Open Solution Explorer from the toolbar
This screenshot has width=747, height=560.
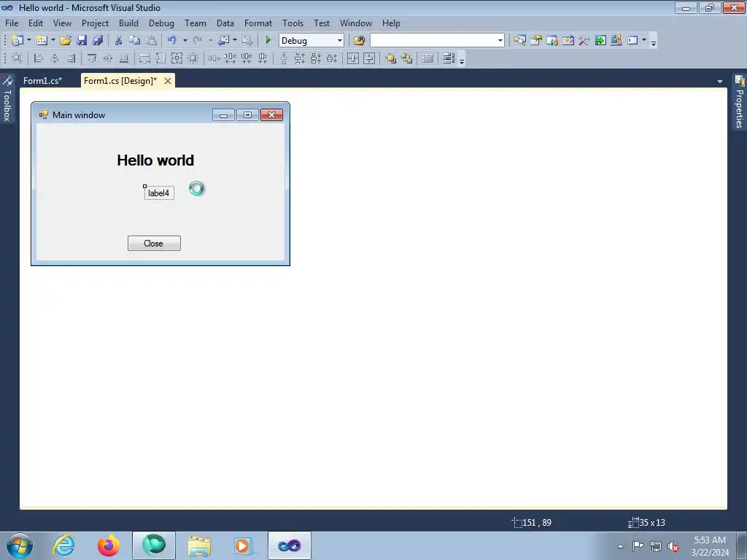coord(519,41)
